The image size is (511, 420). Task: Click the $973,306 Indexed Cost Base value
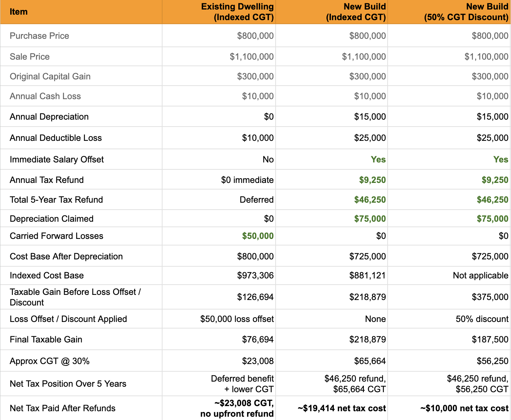255,275
